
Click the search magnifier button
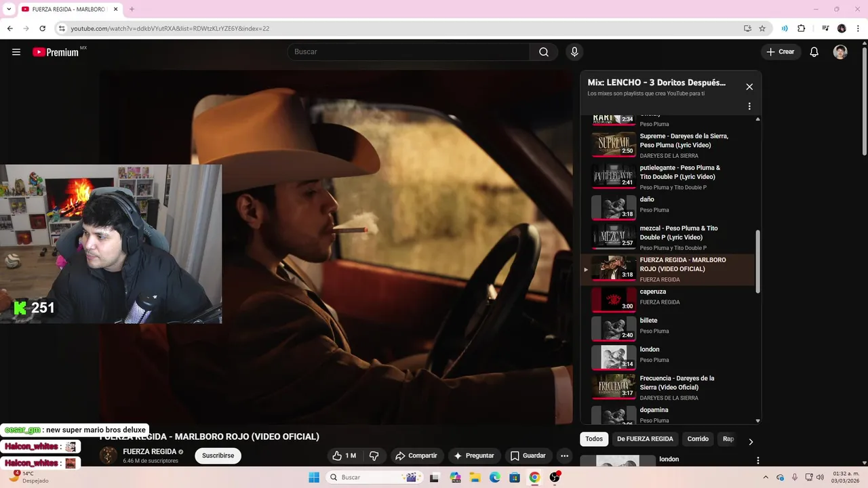pos(544,52)
